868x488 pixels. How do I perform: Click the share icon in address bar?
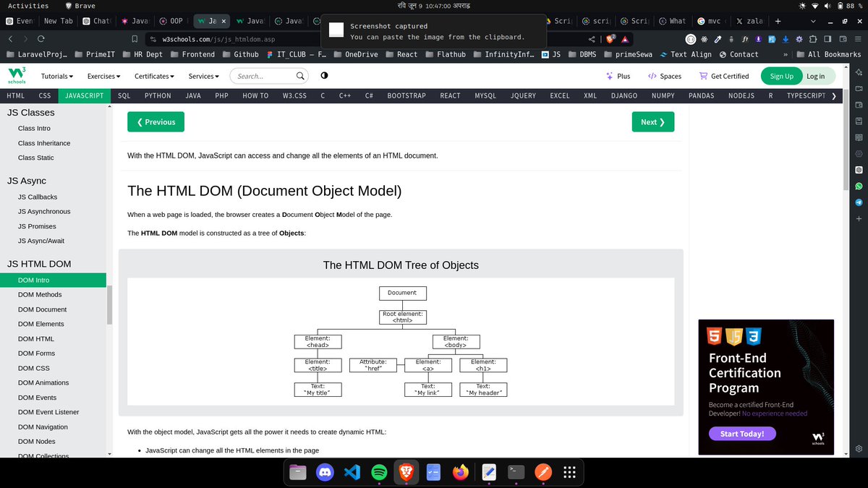(x=592, y=38)
